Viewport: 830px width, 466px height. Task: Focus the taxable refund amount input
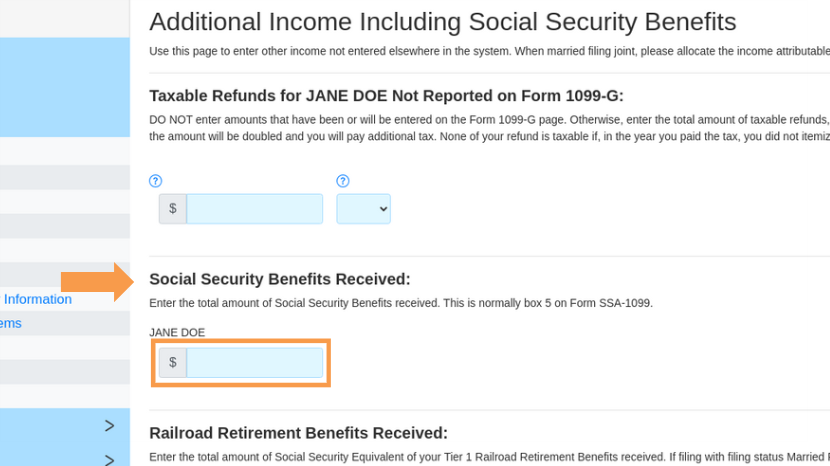255,209
